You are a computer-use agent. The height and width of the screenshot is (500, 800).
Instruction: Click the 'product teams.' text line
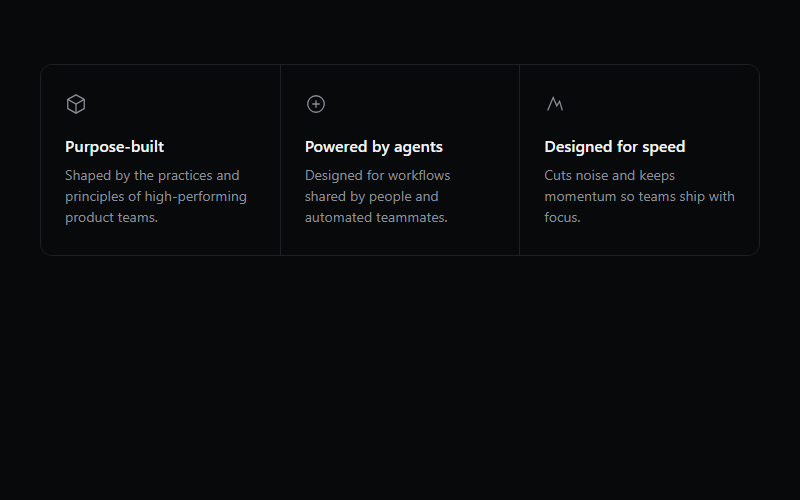pos(111,217)
